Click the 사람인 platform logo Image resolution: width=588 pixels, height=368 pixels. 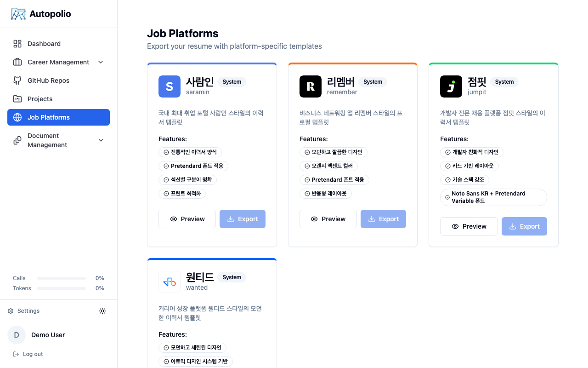169,86
